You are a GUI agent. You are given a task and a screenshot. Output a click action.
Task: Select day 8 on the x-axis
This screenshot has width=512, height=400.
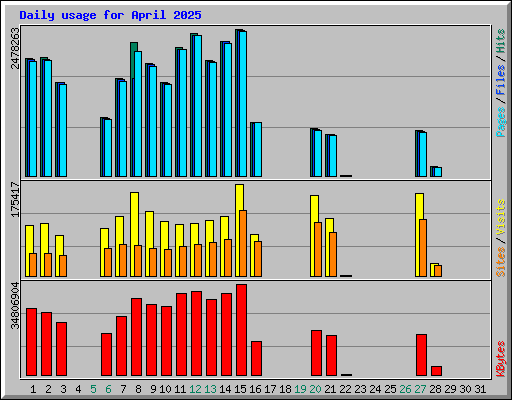pyautogui.click(x=138, y=389)
